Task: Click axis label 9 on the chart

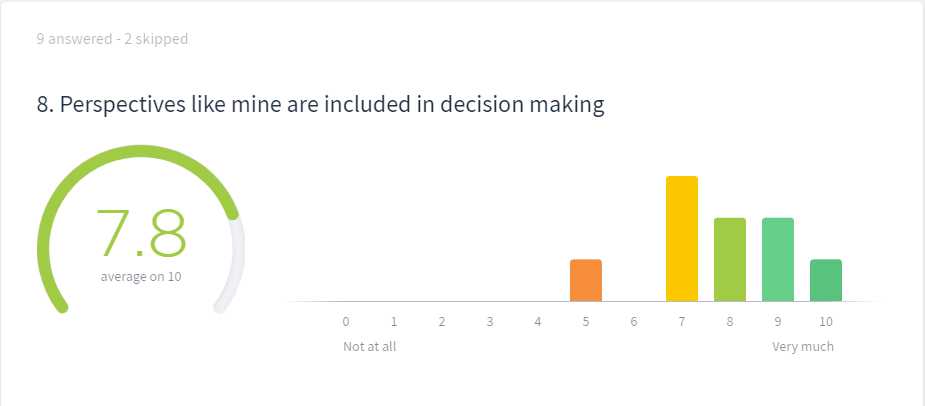Action: tap(778, 322)
